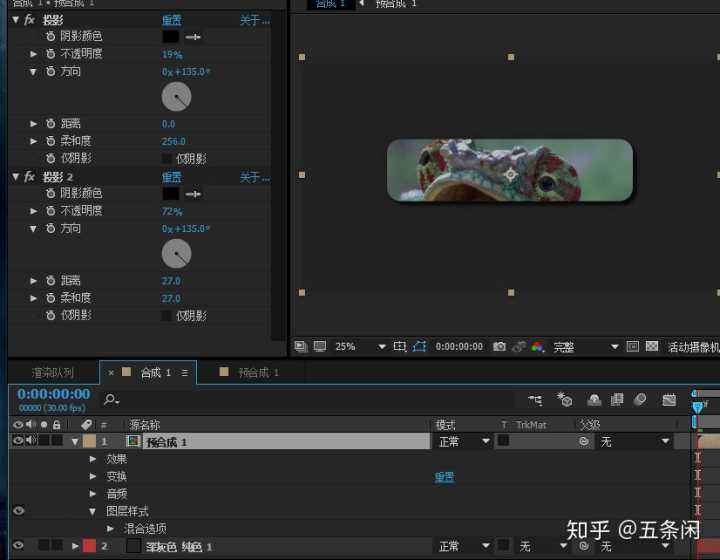Open TrkMat dropdown for 深灰色 纯色 1
Image resolution: width=720 pixels, height=560 pixels.
tap(543, 546)
